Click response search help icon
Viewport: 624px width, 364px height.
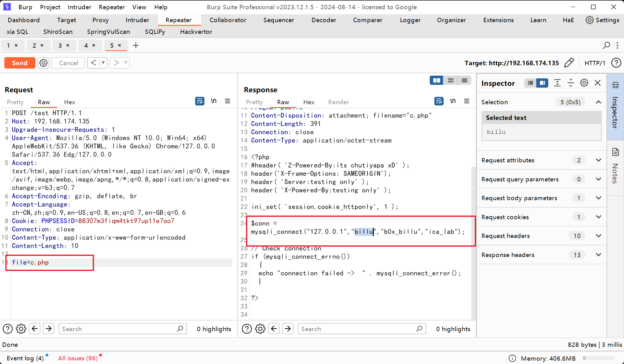pos(247,329)
